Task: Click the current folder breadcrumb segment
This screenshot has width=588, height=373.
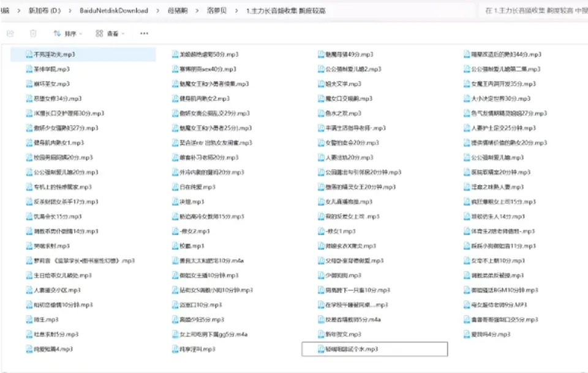Action: 286,11
